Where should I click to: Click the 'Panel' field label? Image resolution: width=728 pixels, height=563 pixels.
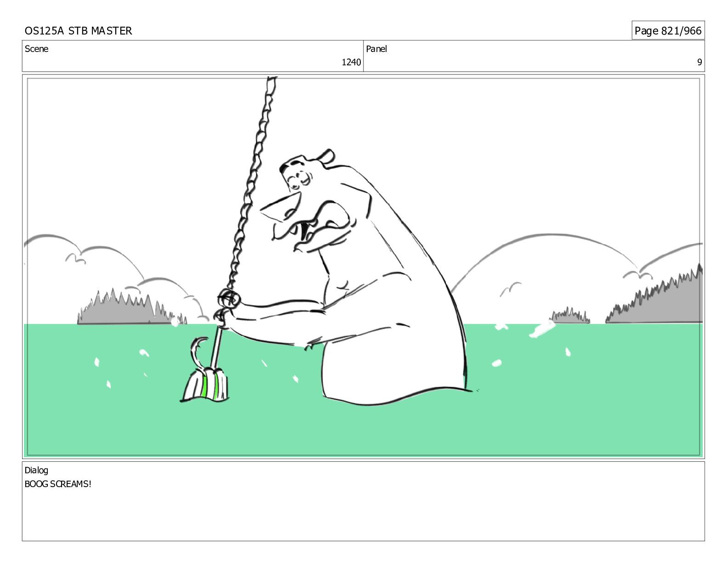(376, 49)
